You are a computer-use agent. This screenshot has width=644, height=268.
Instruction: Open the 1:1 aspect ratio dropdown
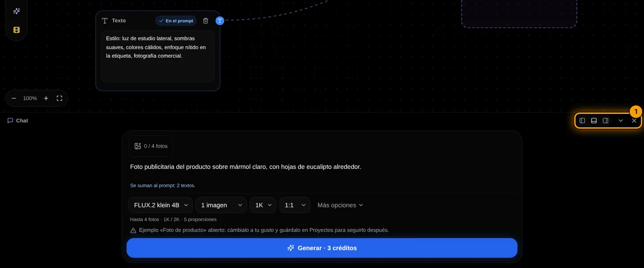[x=295, y=205]
